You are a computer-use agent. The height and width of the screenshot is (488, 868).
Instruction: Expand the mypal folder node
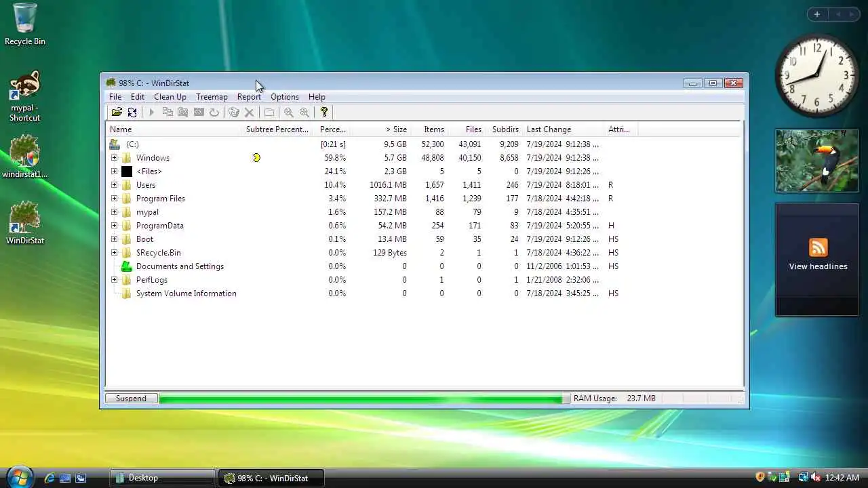(114, 212)
